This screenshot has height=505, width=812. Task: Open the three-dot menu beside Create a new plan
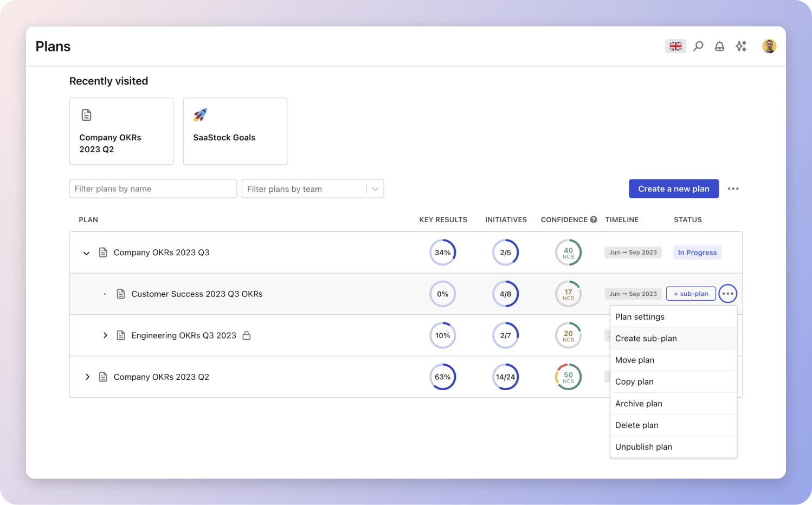(x=733, y=189)
